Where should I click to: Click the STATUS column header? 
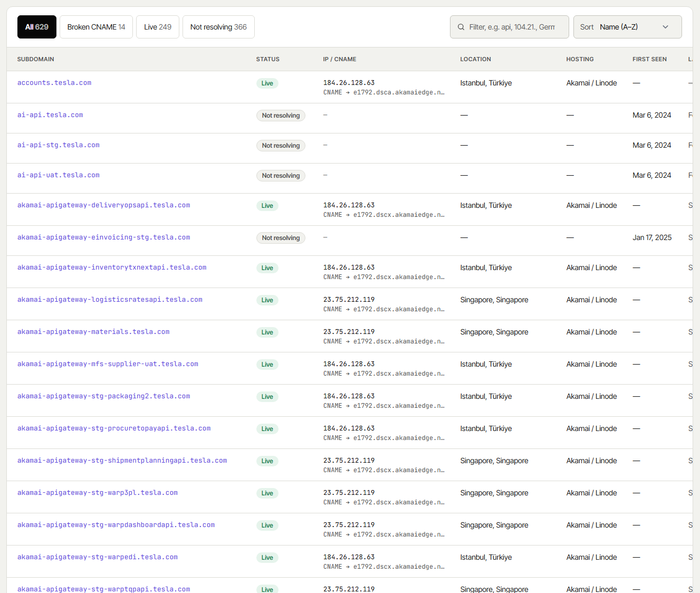point(268,59)
